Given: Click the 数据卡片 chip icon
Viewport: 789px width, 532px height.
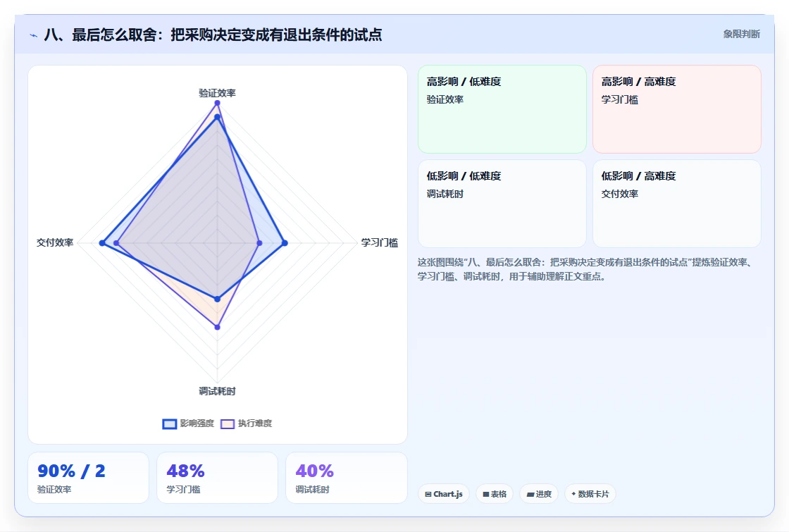Looking at the screenshot, I should pyautogui.click(x=573, y=494).
